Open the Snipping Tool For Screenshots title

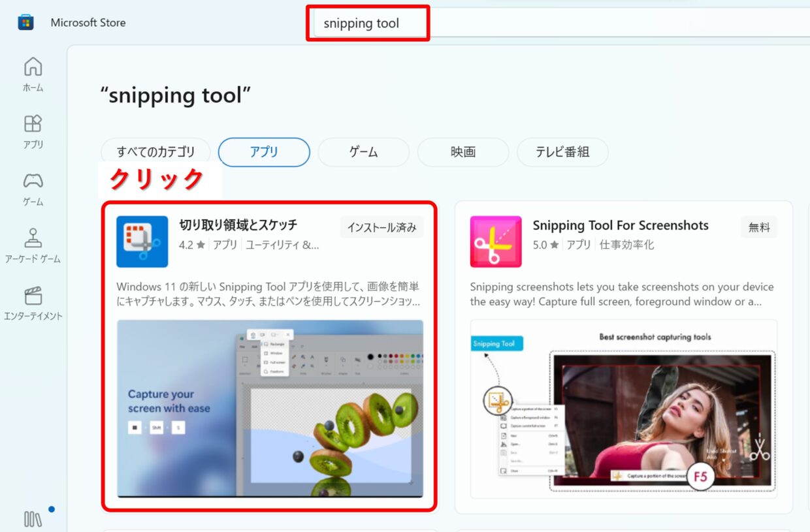(621, 225)
